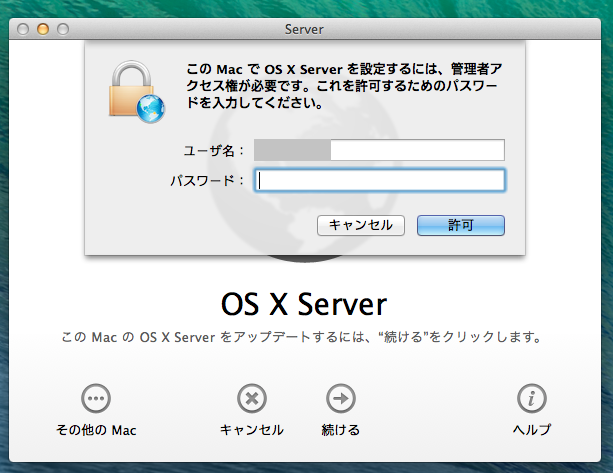The height and width of the screenshot is (473, 613).
Task: Click the キャンセル label under X icon
Action: click(x=252, y=430)
